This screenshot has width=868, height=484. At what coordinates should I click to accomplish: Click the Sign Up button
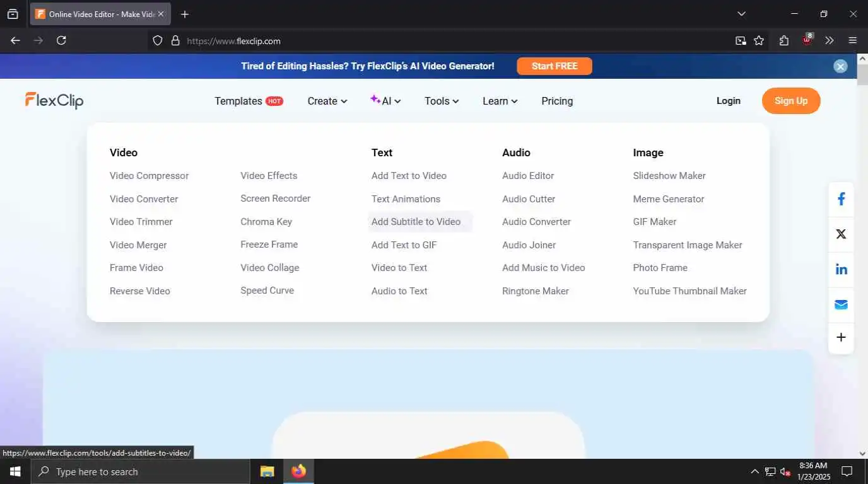coord(791,101)
